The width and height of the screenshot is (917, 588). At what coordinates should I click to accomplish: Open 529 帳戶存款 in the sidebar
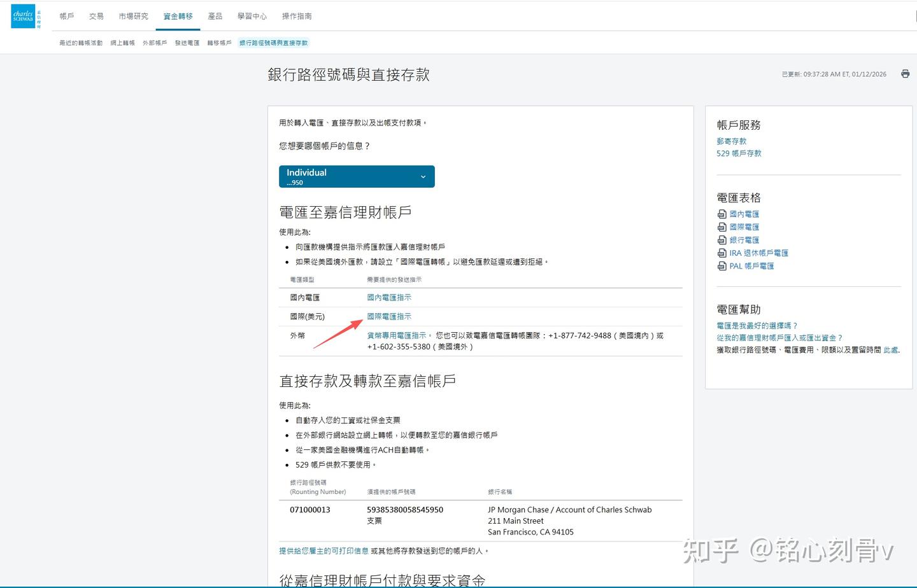[x=739, y=153]
